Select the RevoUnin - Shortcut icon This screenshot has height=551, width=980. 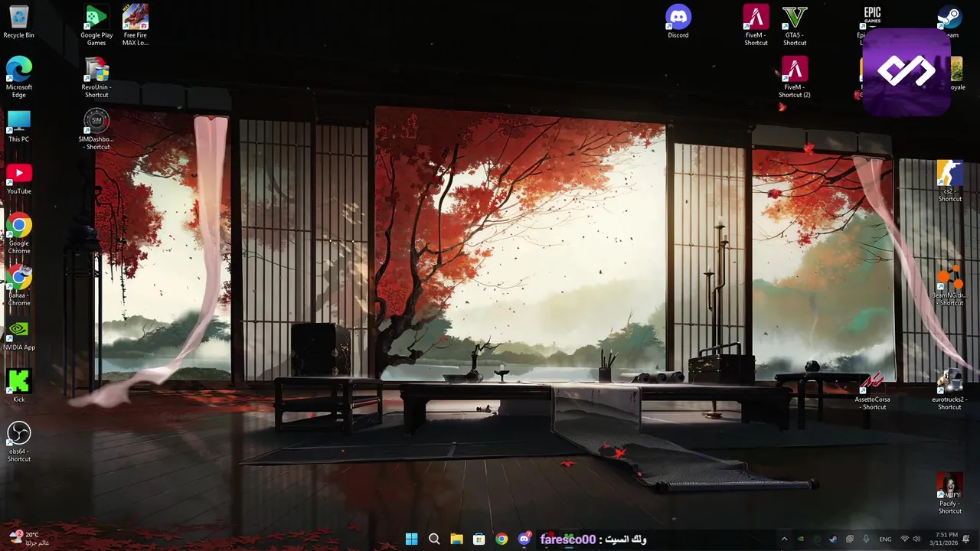(96, 77)
